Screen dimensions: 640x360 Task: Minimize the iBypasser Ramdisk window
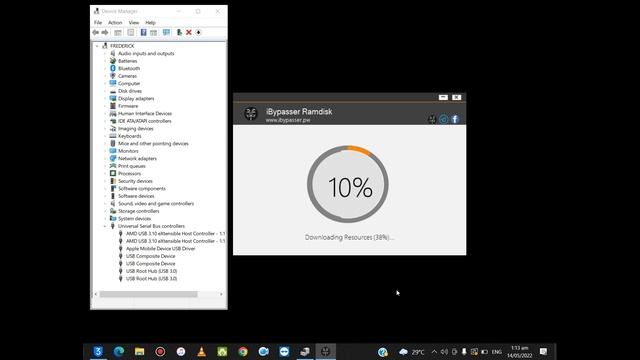tap(443, 98)
